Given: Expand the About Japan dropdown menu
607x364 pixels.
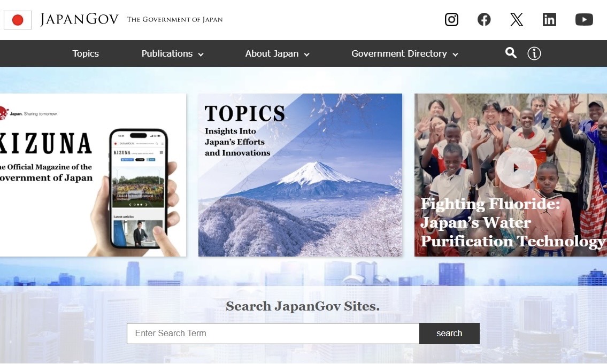Looking at the screenshot, I should tap(277, 53).
